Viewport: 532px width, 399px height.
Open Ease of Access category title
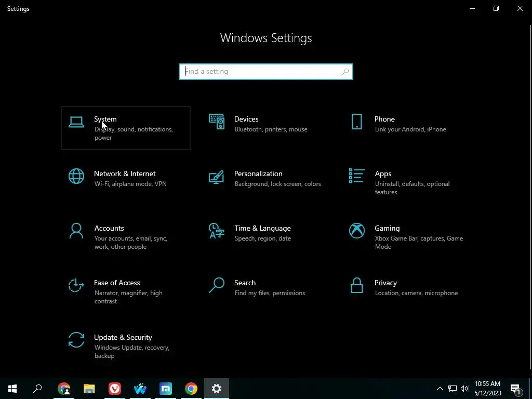pyautogui.click(x=117, y=283)
